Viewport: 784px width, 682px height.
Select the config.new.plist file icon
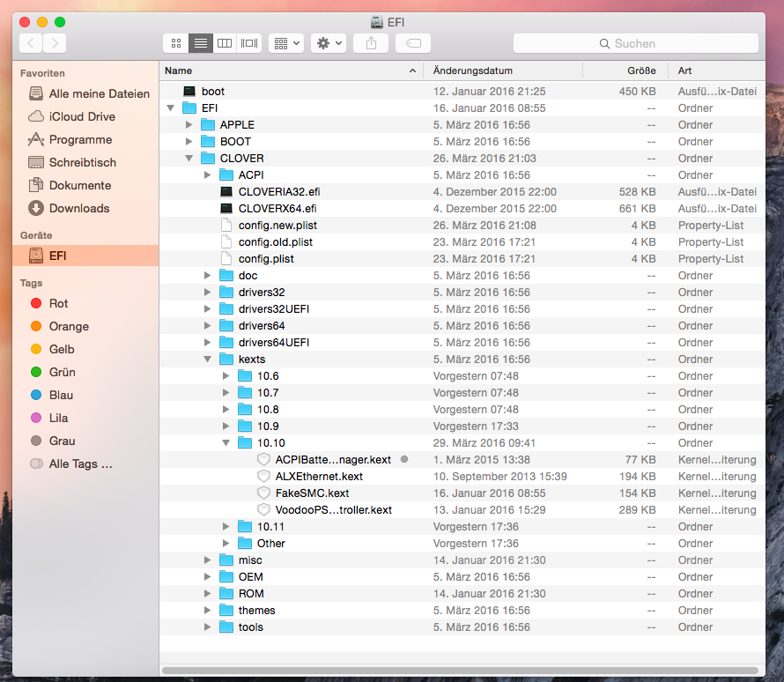[226, 225]
